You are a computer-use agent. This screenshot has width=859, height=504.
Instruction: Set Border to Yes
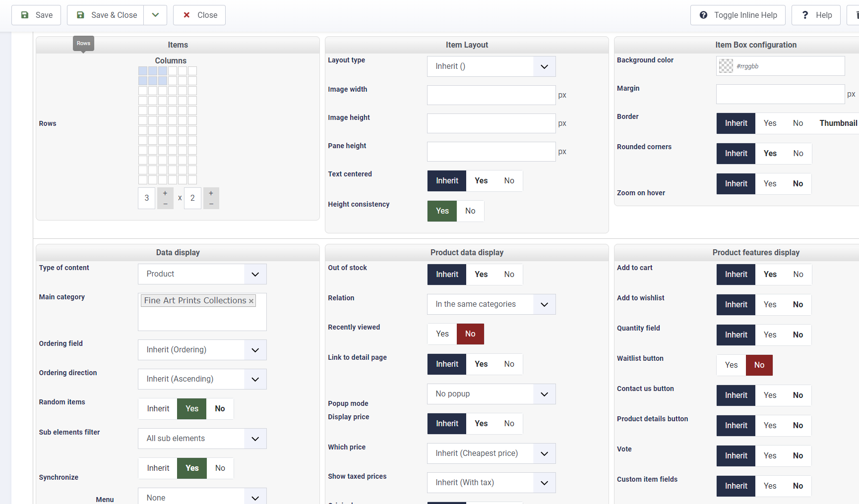click(x=770, y=123)
